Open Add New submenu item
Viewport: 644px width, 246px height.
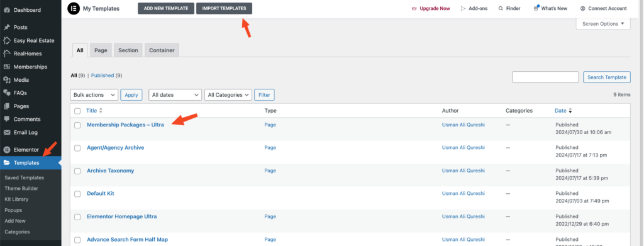pyautogui.click(x=15, y=221)
